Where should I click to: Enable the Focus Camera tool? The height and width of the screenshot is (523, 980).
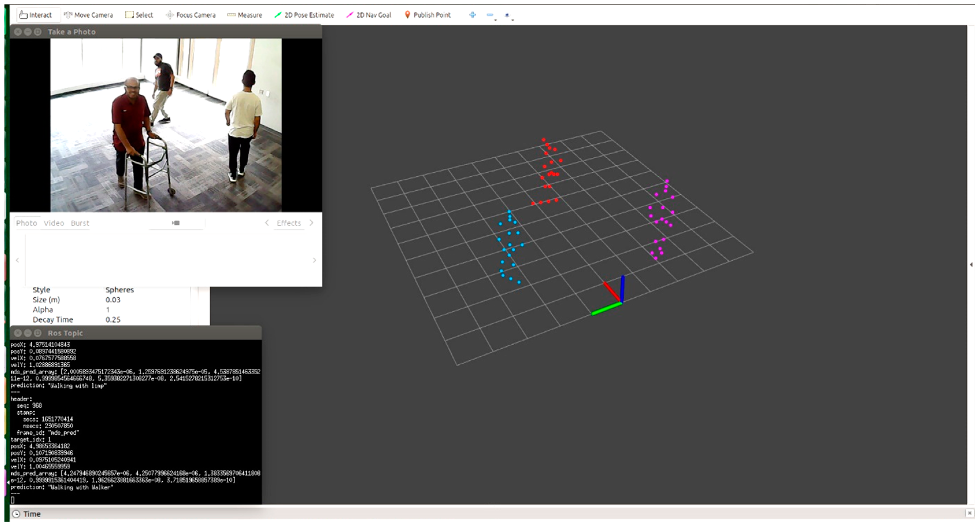191,15
